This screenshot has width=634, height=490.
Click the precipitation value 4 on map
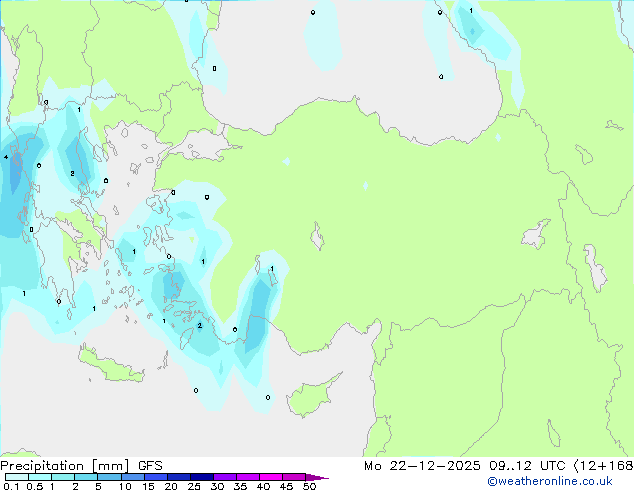6,157
